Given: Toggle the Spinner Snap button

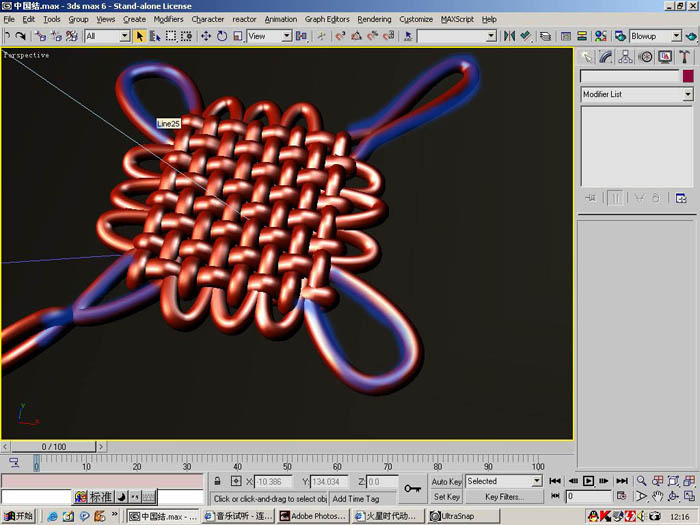Looking at the screenshot, I should 388,36.
